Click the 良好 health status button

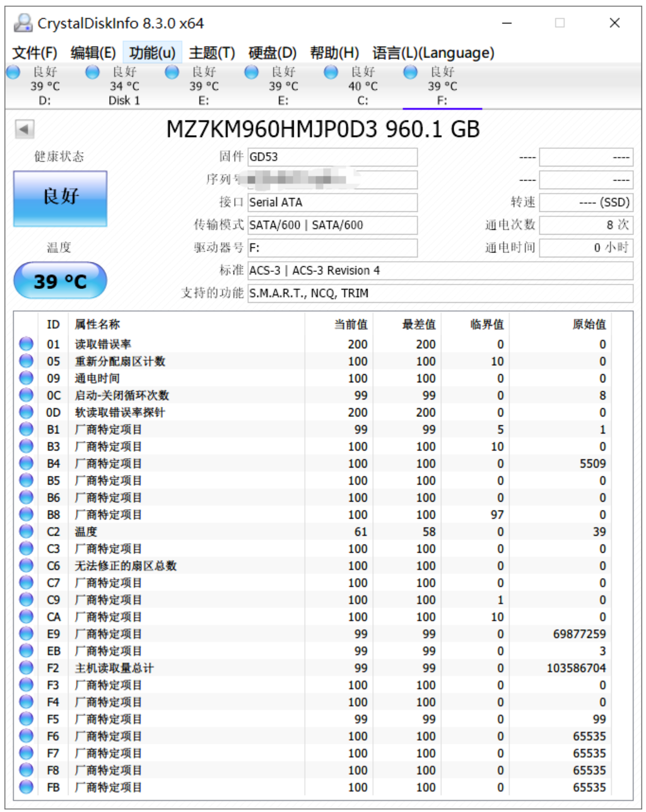tap(60, 199)
